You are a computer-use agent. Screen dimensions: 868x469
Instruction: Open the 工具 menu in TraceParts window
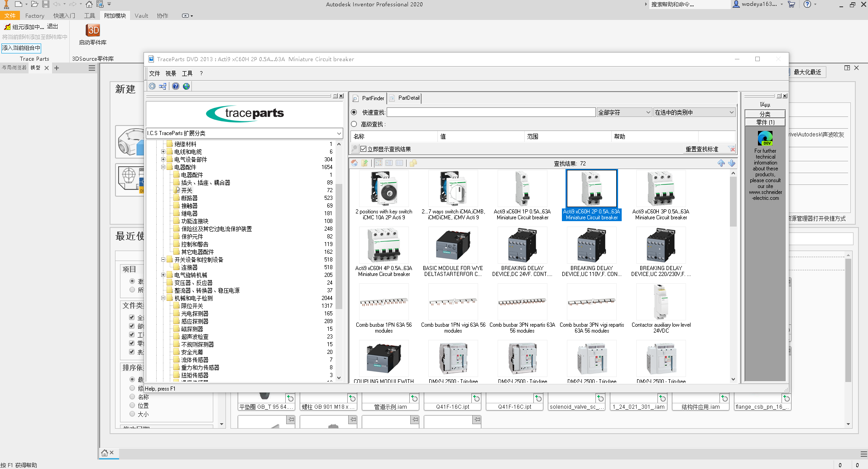click(x=187, y=73)
